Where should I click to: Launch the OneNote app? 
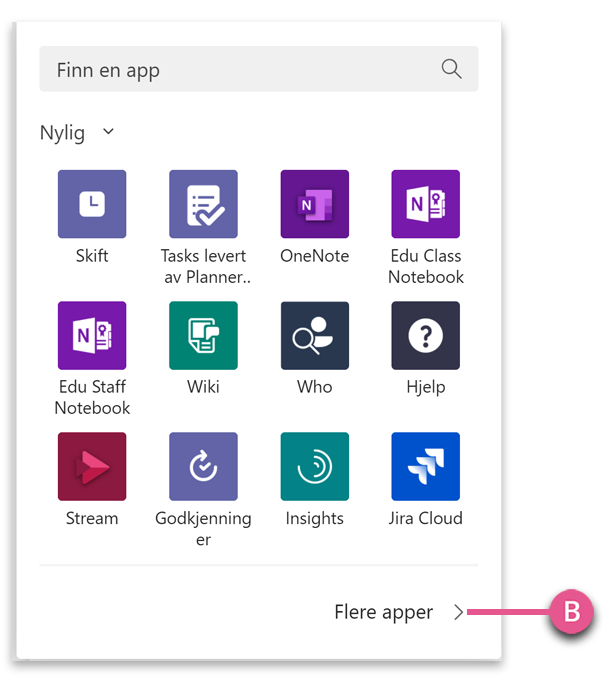point(315,204)
